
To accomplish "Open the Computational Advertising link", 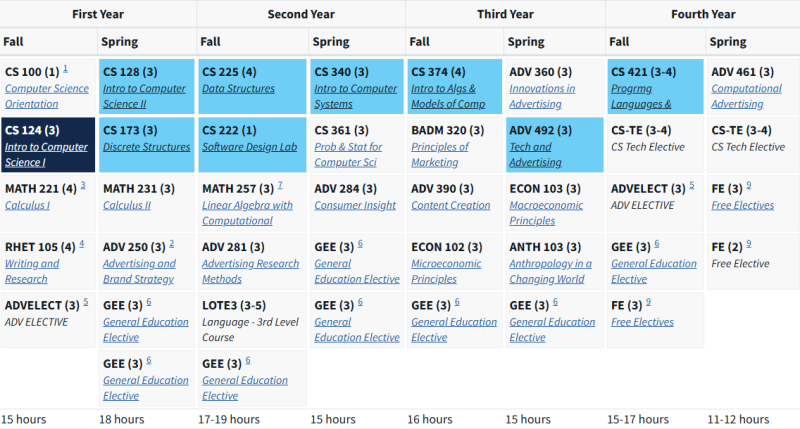I will click(746, 96).
